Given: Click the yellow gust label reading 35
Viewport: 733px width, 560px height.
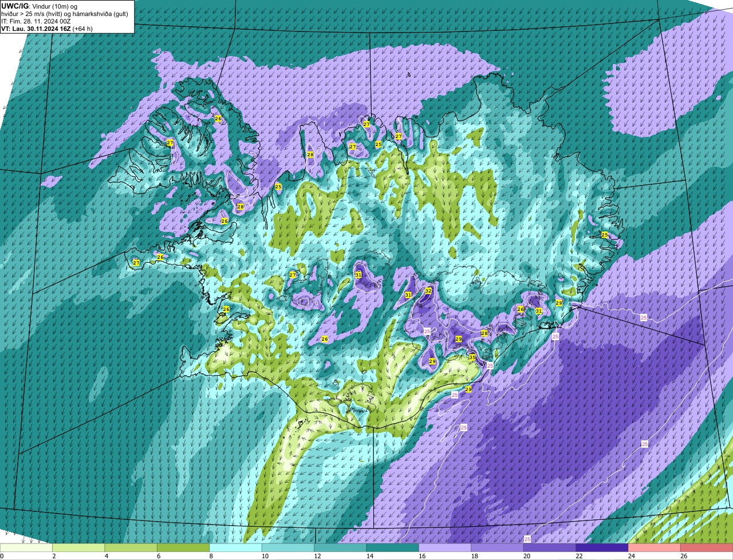Looking at the screenshot, I should 472,357.
